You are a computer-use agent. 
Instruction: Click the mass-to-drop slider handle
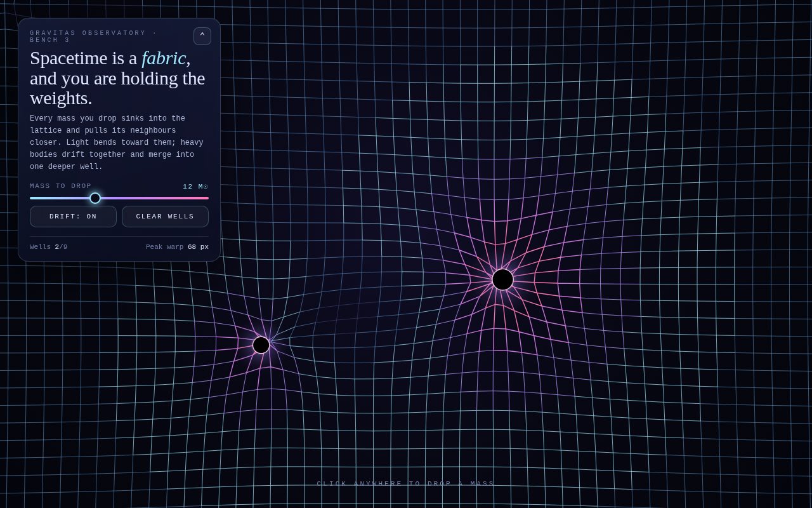point(95,198)
